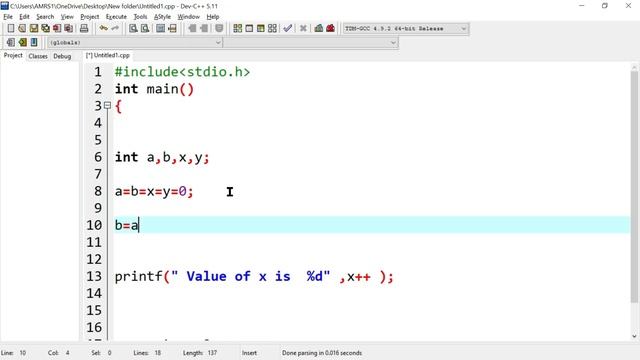Switch to the Debug side tab

pyautogui.click(x=62, y=56)
